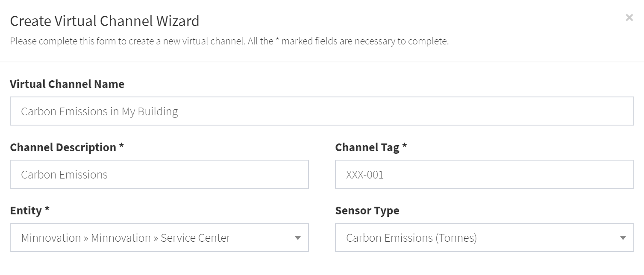
Task: Click the Virtual Channel Name input field
Action: [322, 111]
